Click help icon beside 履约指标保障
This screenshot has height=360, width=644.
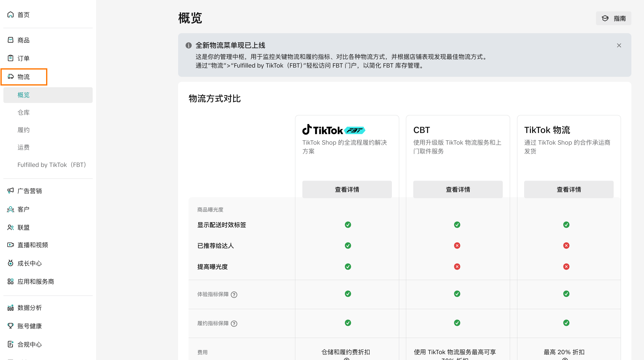pyautogui.click(x=234, y=324)
